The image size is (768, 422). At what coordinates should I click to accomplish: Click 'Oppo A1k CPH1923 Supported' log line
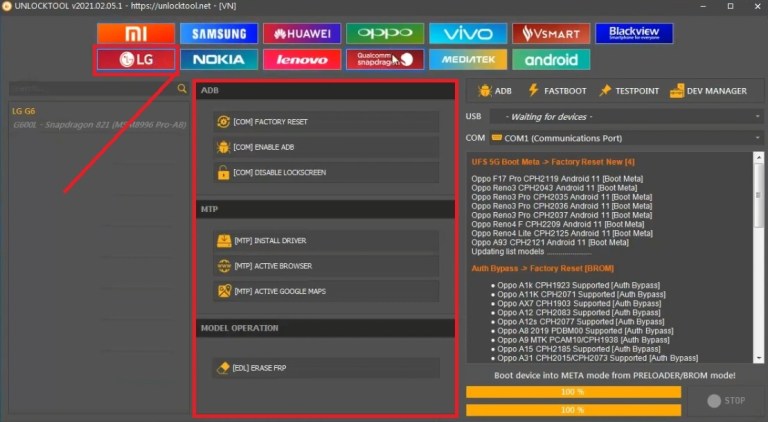point(579,285)
